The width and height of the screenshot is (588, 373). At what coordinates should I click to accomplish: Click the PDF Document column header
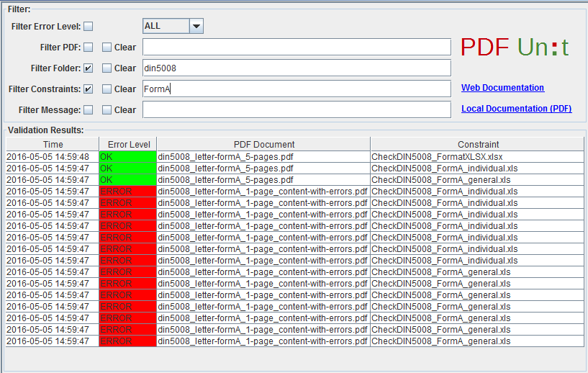[x=263, y=145]
